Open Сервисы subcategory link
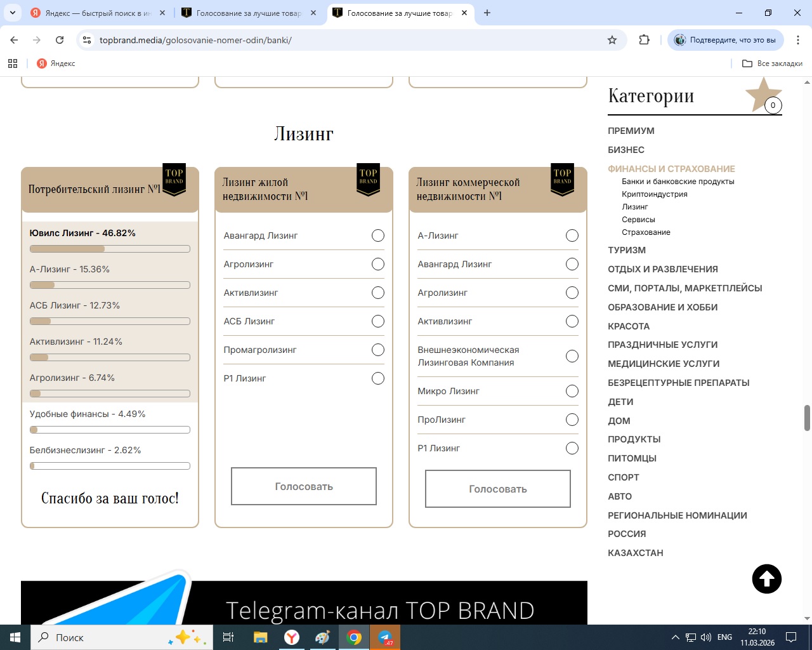The width and height of the screenshot is (812, 650). point(638,220)
